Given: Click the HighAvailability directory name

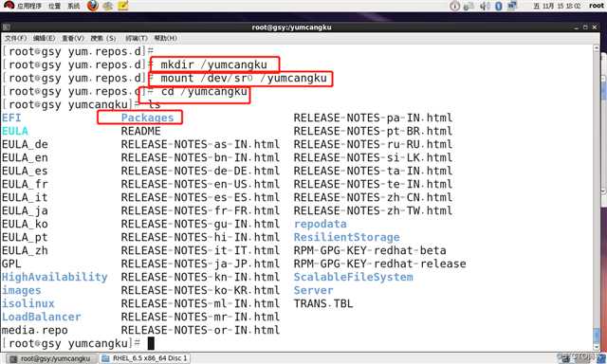Looking at the screenshot, I should click(x=55, y=277).
